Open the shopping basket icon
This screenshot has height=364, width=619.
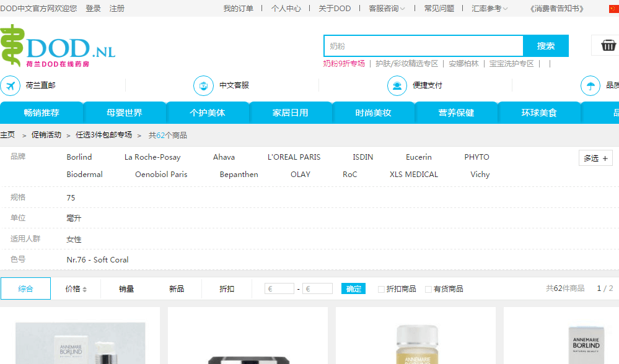coord(608,45)
